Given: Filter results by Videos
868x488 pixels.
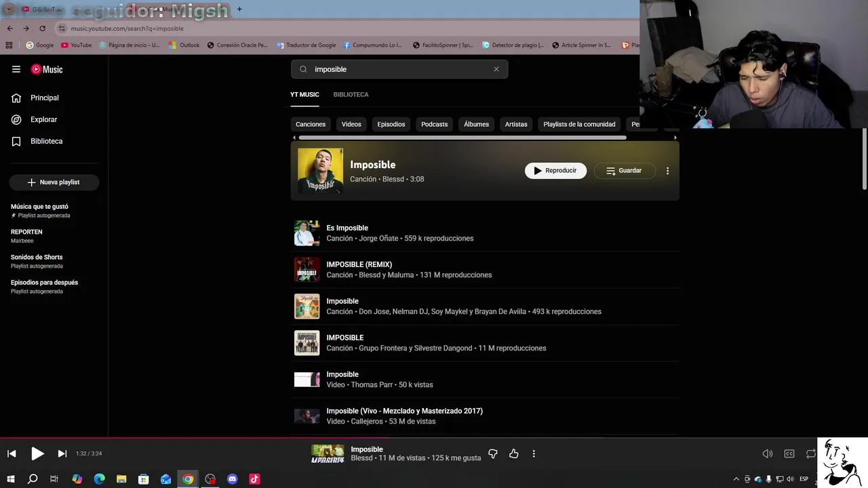Looking at the screenshot, I should 351,124.
